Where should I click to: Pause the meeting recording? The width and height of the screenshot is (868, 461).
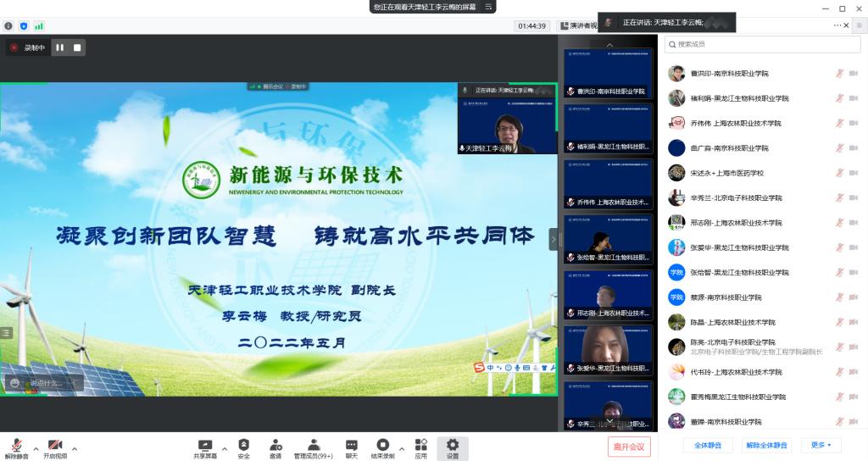click(x=60, y=47)
